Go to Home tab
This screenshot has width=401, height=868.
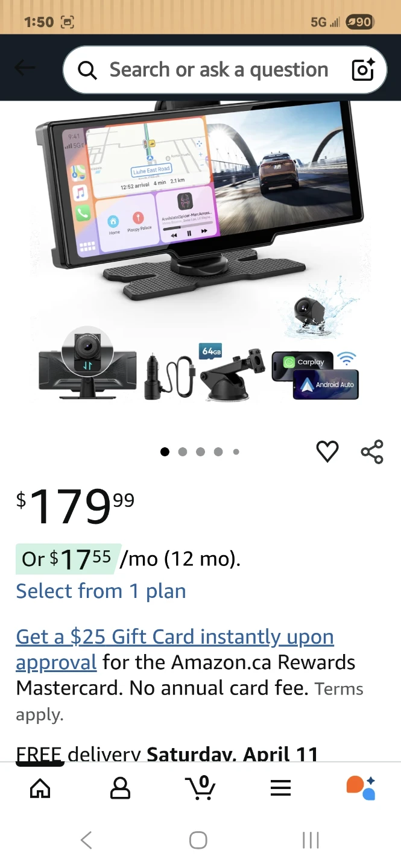(x=40, y=787)
